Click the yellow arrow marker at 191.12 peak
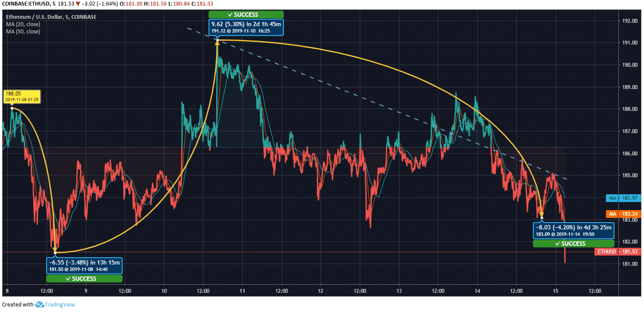 tap(217, 42)
